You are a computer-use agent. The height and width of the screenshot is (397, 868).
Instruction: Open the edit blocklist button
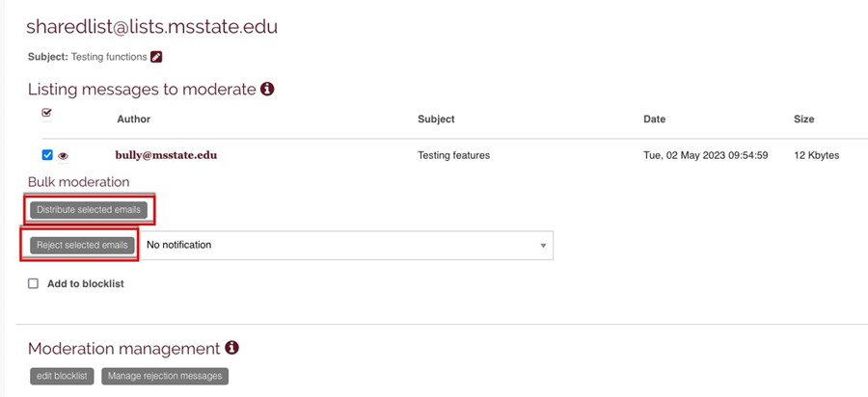coord(62,376)
